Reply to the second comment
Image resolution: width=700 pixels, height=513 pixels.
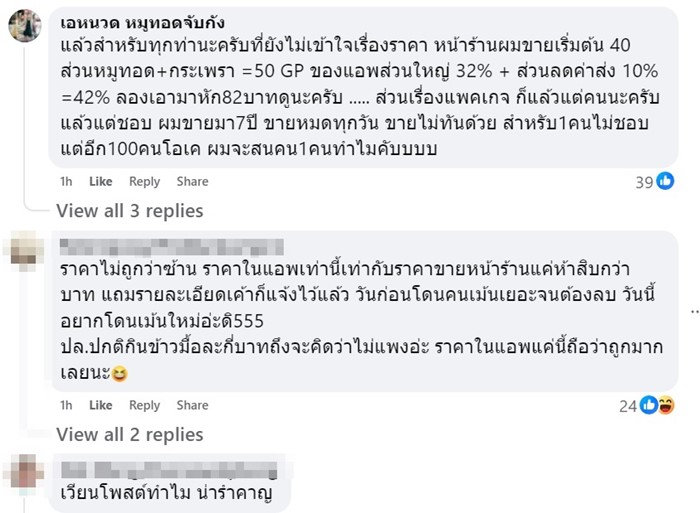pos(144,405)
